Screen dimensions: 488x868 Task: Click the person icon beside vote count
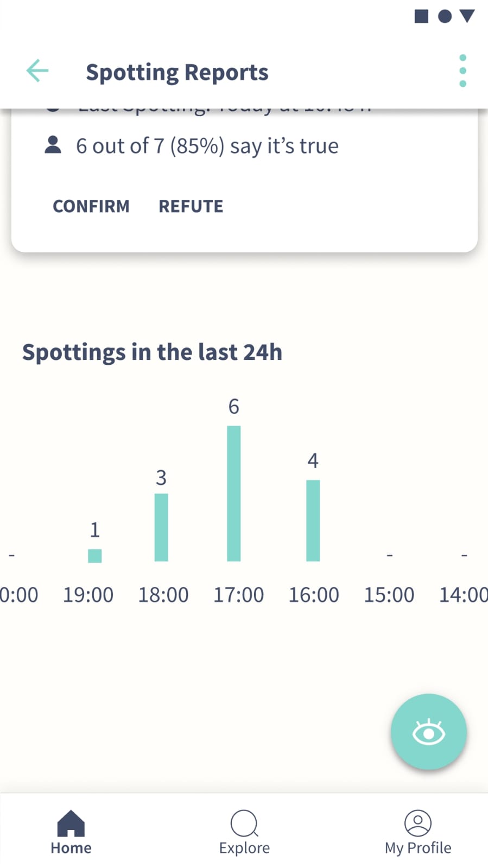(53, 145)
